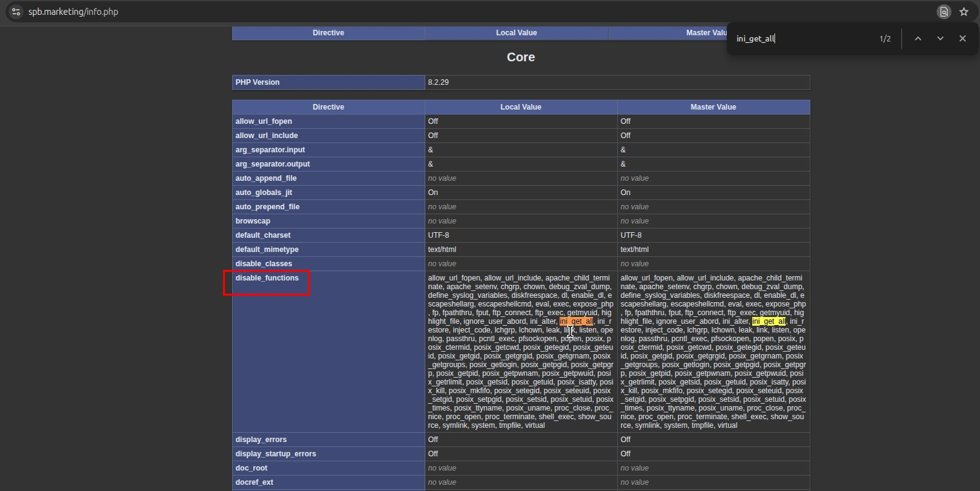Click the orange highlighted ini_get_all match
The width and height of the screenshot is (980, 491).
point(576,321)
